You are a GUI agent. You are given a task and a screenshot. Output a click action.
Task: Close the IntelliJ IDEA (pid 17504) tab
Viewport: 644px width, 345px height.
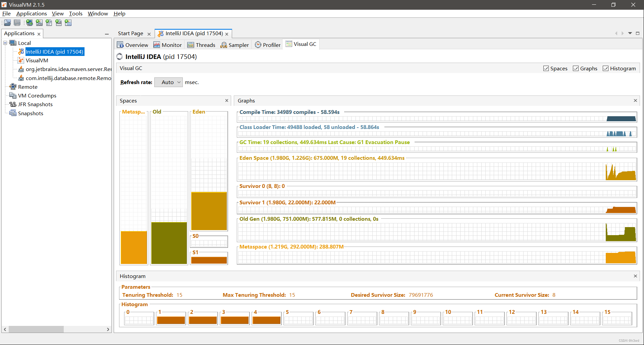[x=227, y=34]
